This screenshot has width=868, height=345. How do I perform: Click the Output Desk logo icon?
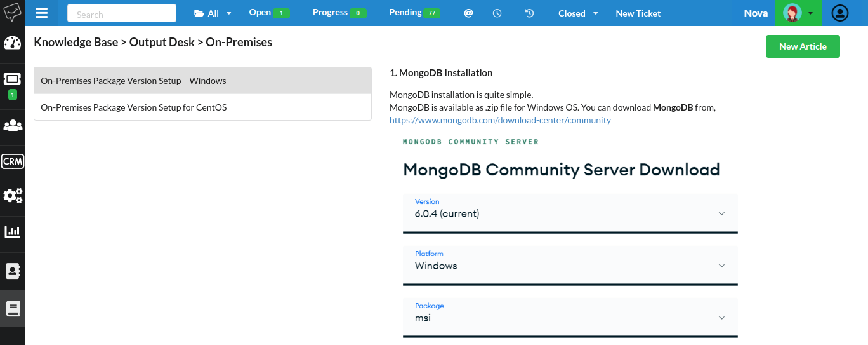[x=12, y=12]
